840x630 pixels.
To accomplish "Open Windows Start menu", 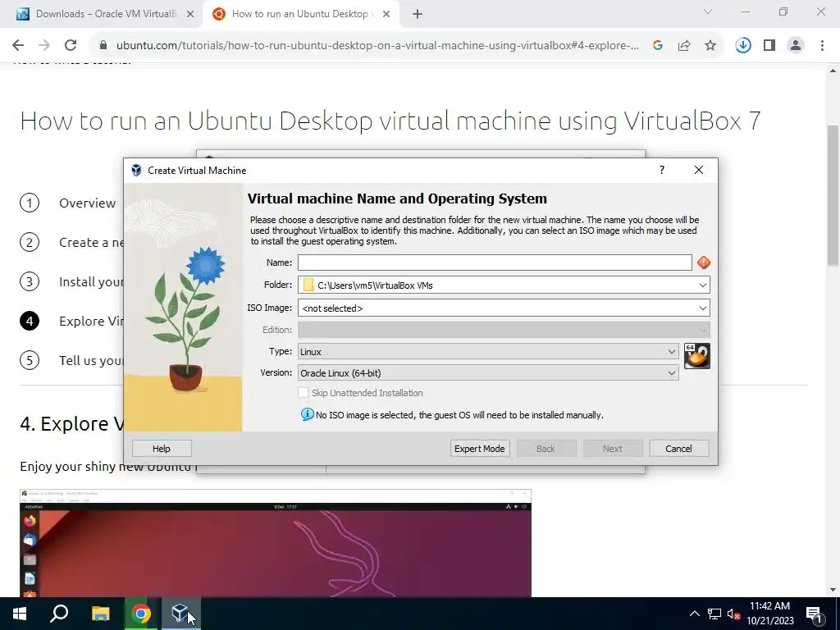I will coord(20,614).
